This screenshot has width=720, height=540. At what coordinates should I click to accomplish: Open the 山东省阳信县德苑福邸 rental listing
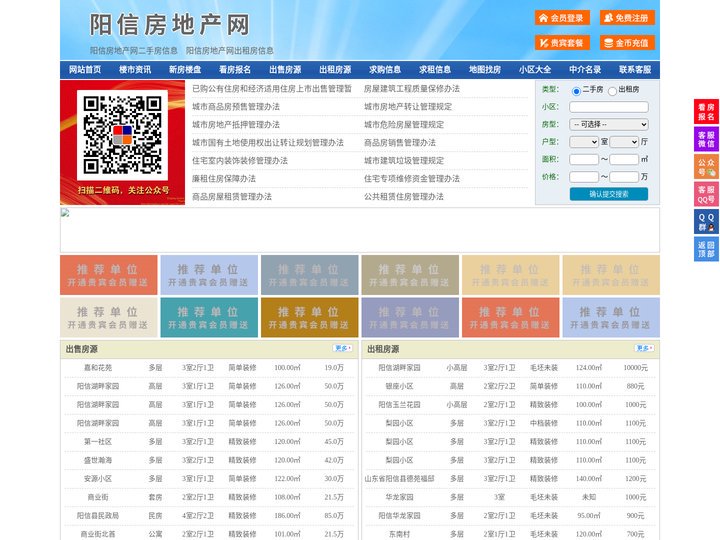click(399, 478)
